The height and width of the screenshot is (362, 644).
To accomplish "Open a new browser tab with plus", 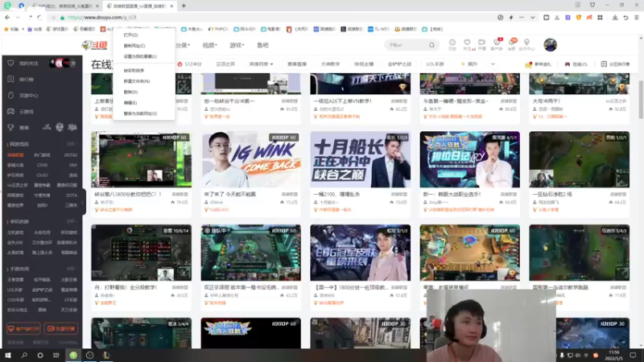I will pyautogui.click(x=184, y=6).
